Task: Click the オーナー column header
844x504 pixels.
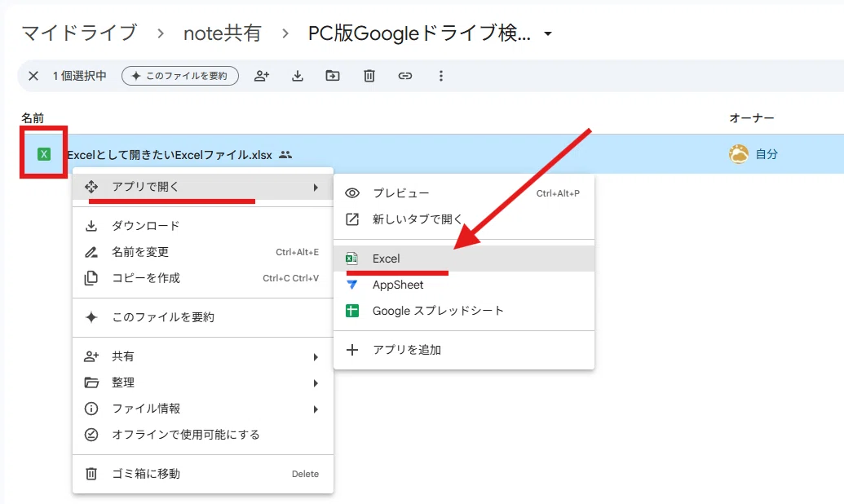Action: 751,118
